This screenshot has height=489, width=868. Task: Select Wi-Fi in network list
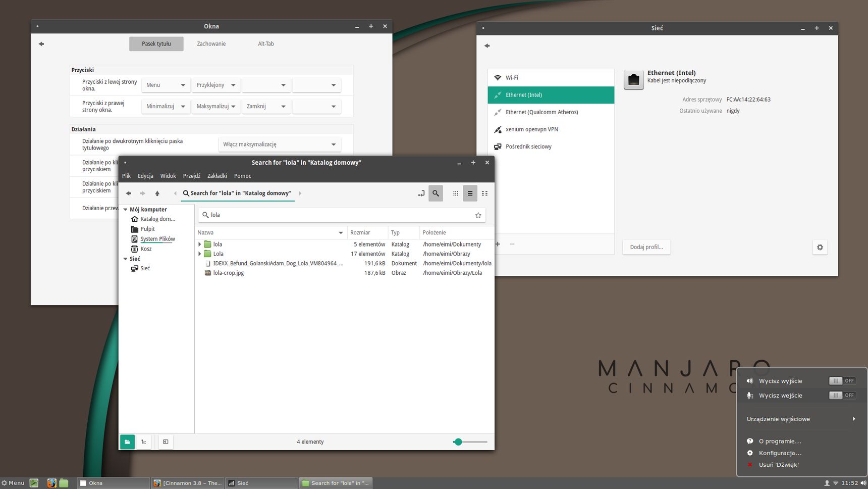click(x=551, y=78)
